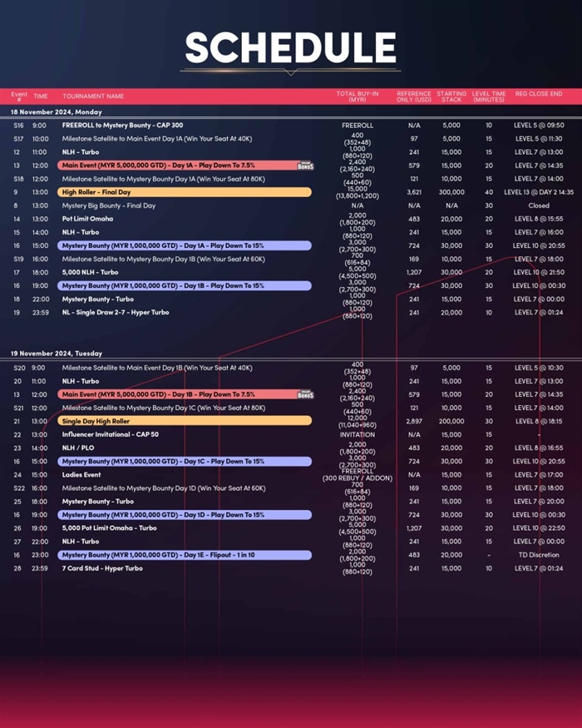Select the Ladies Event row
The height and width of the screenshot is (728, 582).
click(x=81, y=475)
